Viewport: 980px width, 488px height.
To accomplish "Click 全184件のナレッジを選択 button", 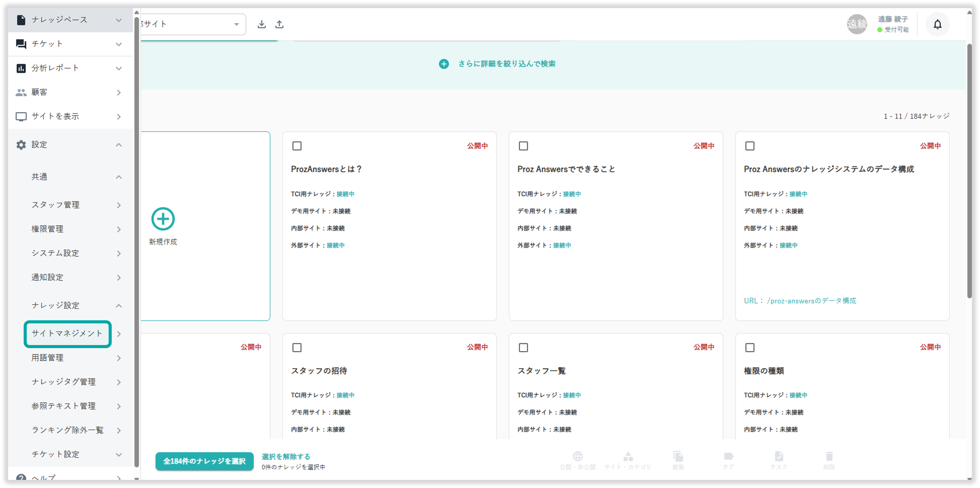I will pos(204,461).
